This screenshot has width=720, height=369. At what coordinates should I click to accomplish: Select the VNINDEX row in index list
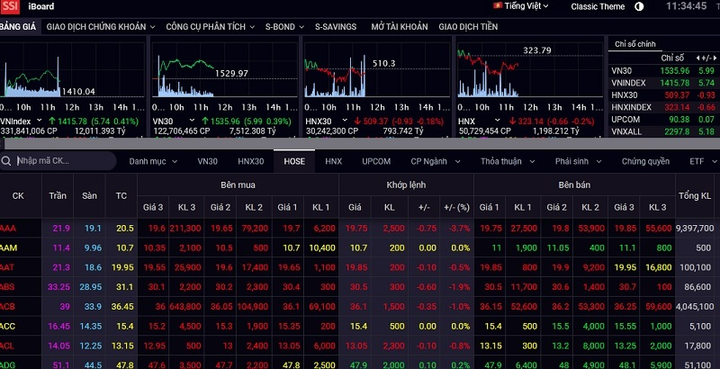663,83
